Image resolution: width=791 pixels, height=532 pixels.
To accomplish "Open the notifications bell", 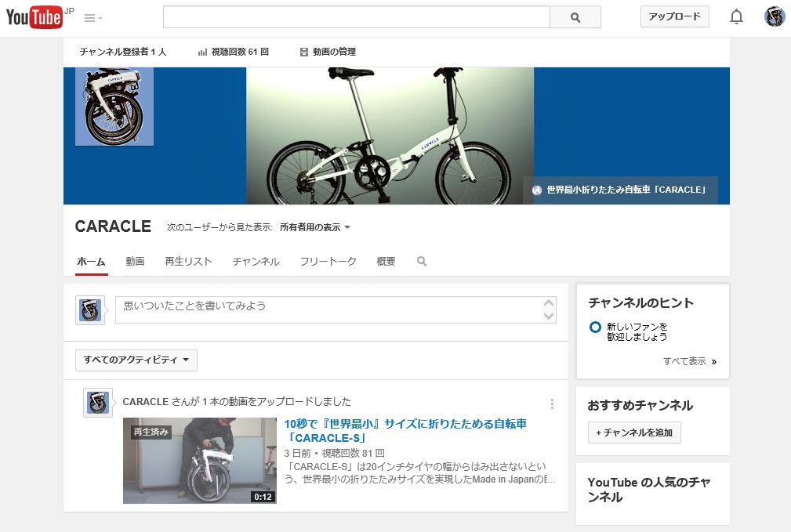I will tap(737, 17).
